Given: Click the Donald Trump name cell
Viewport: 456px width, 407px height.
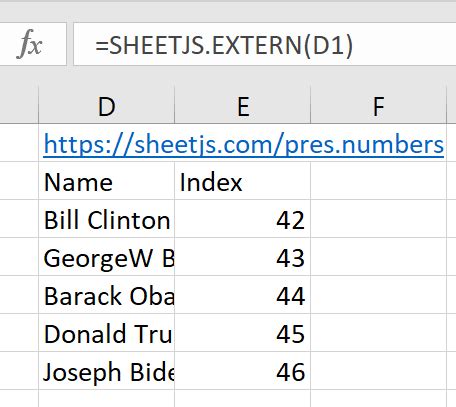Looking at the screenshot, I should pyautogui.click(x=107, y=333).
